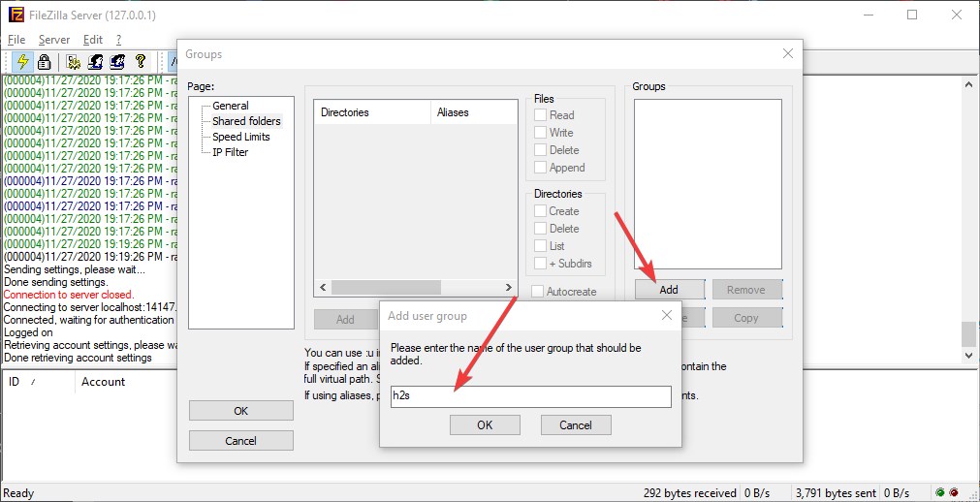Click the 'Logged on' log line
This screenshot has width=980, height=502.
click(x=28, y=332)
